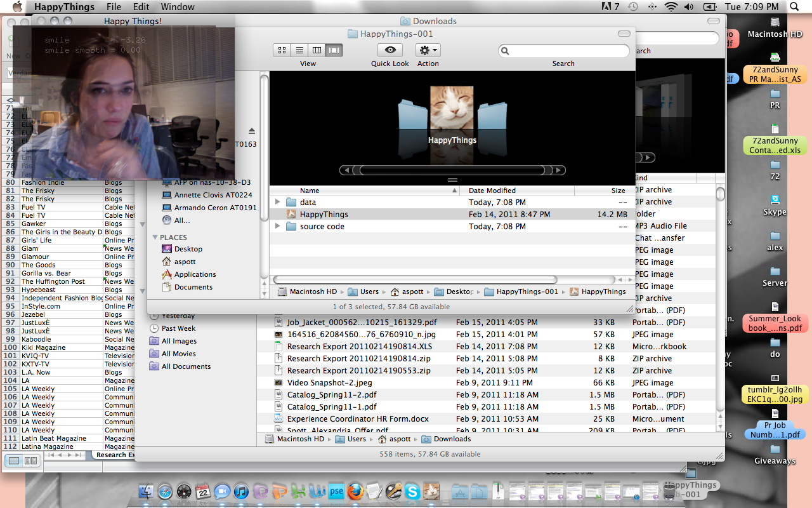
Task: Select the HappyThings app in file list
Action: (324, 215)
